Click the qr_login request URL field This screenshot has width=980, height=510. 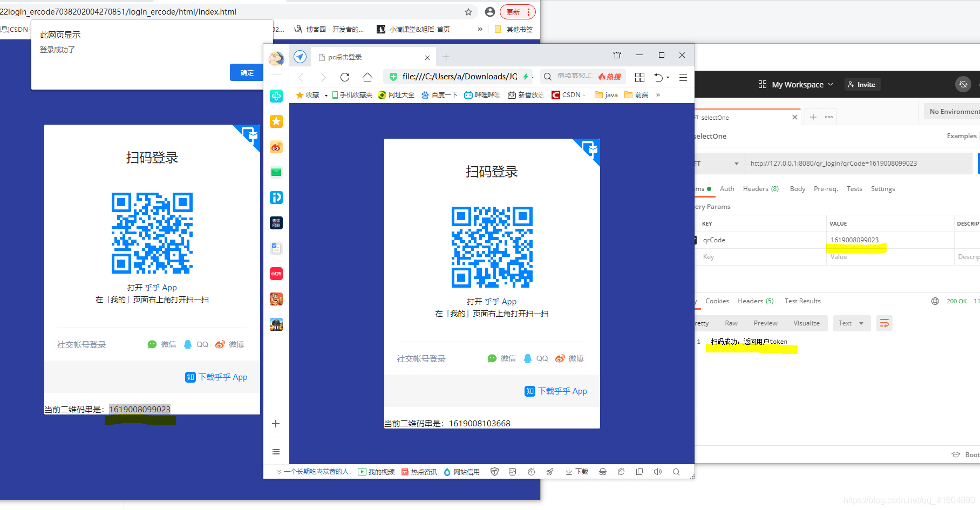pyautogui.click(x=858, y=163)
